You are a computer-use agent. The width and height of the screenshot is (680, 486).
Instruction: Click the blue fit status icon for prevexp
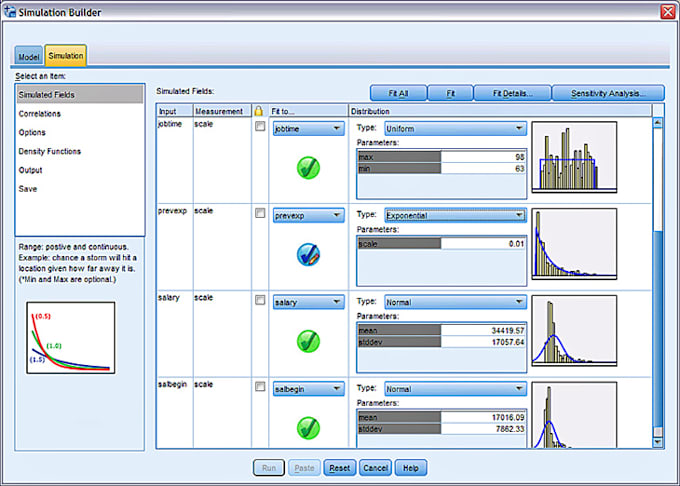click(x=307, y=255)
